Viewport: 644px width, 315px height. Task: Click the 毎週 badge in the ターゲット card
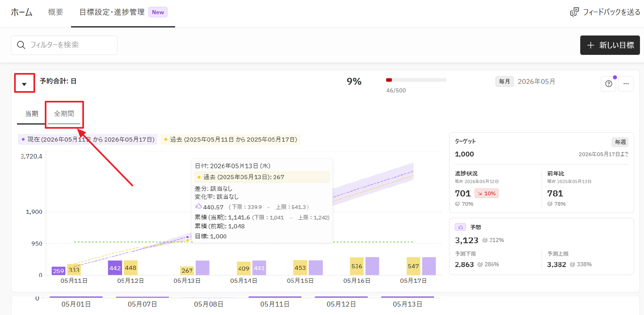[x=620, y=142]
